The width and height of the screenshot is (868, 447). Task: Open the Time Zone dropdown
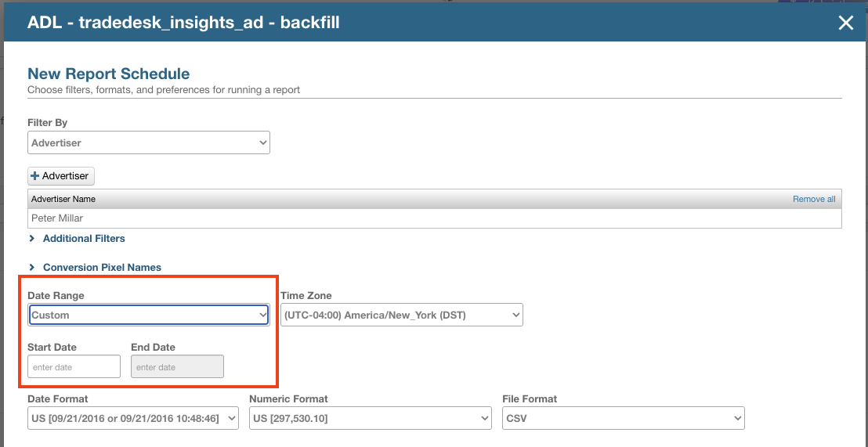pos(401,315)
